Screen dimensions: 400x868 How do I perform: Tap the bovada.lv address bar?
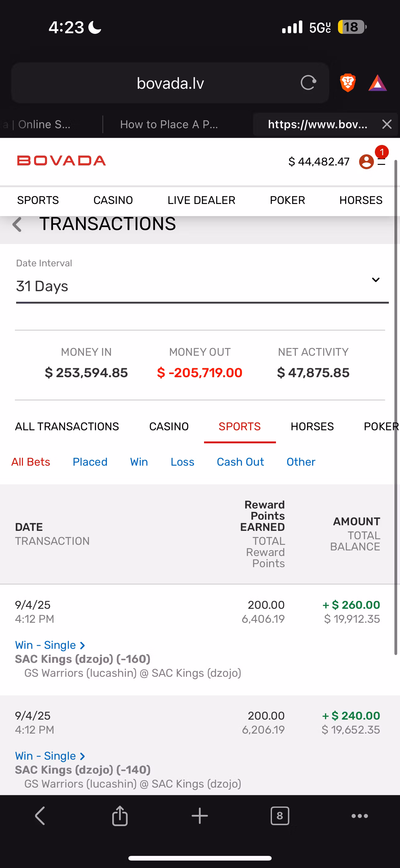pos(170,83)
